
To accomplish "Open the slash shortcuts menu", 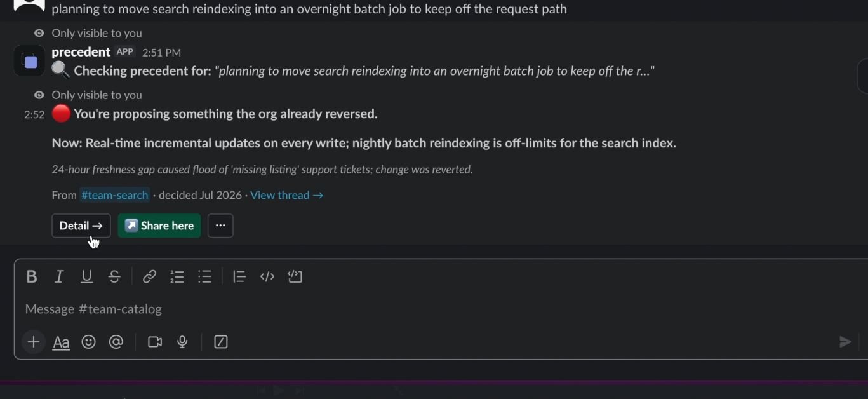I will (221, 342).
